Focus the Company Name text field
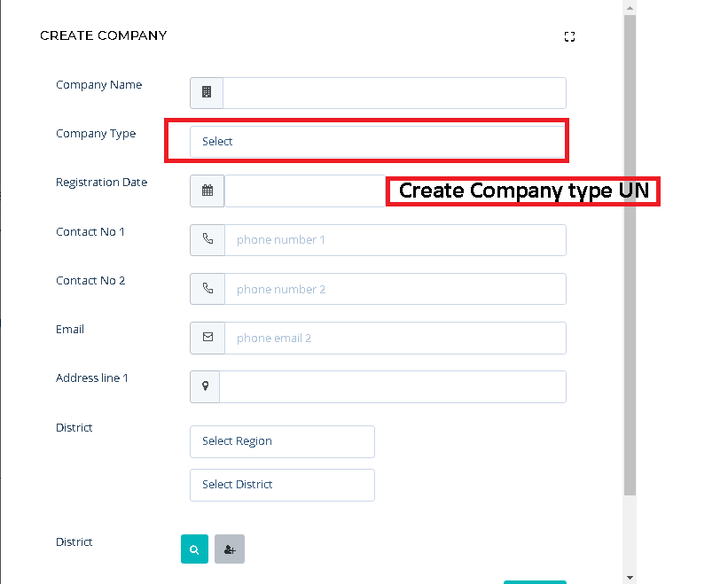The image size is (728, 584). coord(395,93)
